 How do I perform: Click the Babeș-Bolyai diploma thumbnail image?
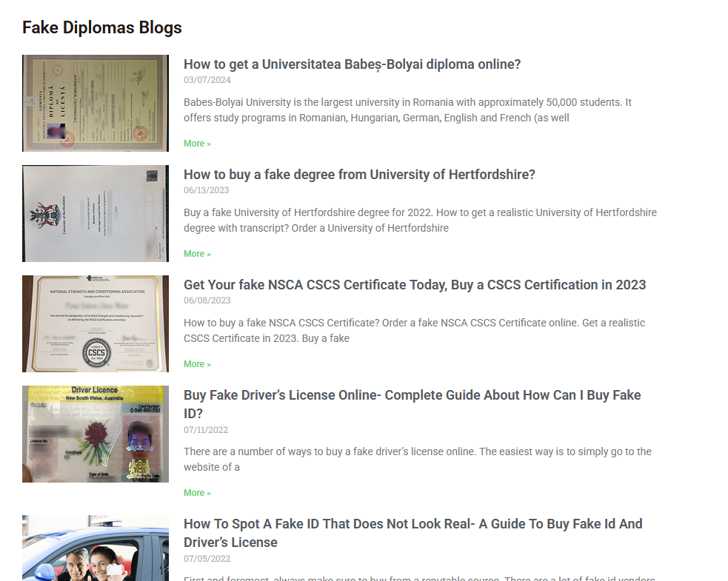[x=96, y=103]
